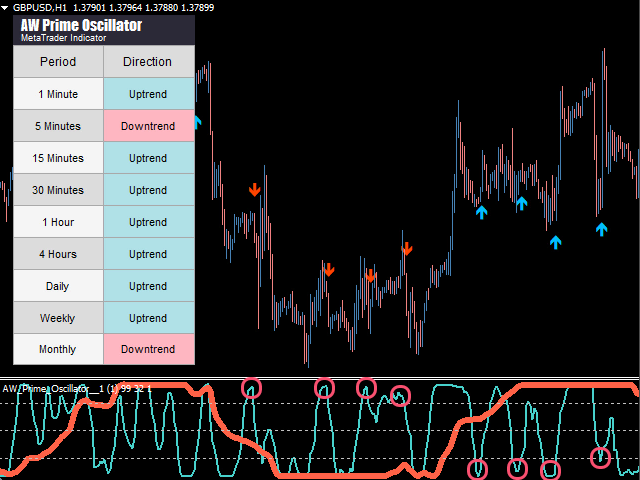The height and width of the screenshot is (480, 640).
Task: Select the 1 Hour period cell
Action: coord(58,222)
